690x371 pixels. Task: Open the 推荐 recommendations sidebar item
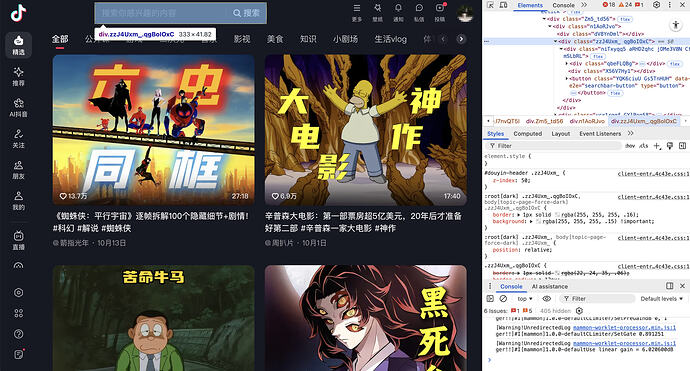18,76
